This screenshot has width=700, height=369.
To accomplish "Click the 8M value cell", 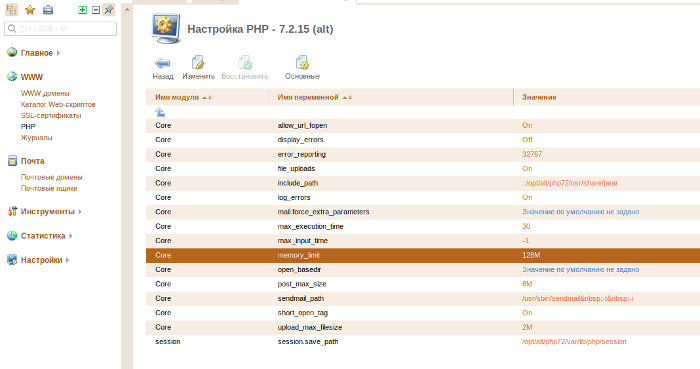I will tap(527, 284).
